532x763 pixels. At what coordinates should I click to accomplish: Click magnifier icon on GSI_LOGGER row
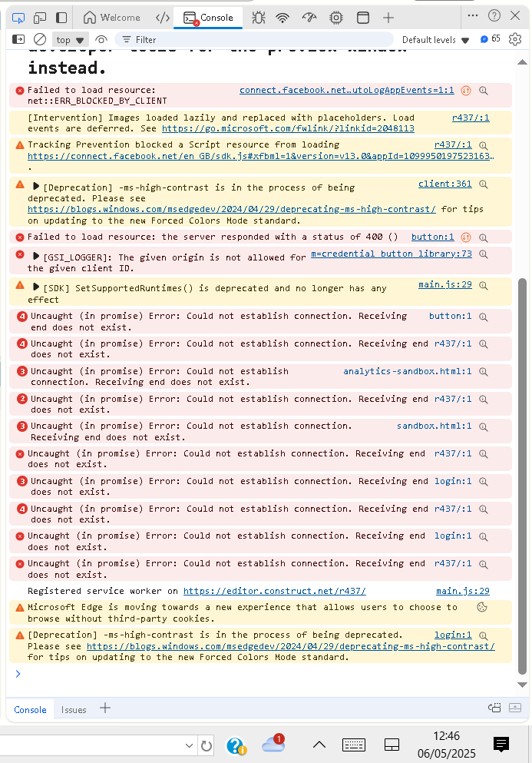click(x=484, y=254)
